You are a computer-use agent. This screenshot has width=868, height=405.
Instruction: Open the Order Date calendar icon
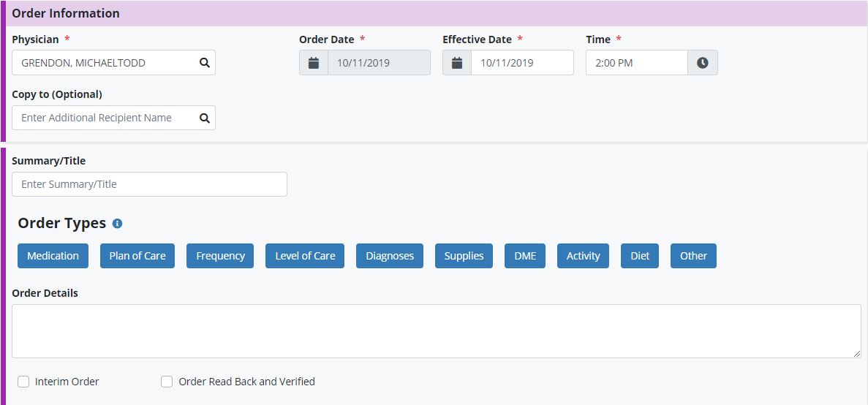(314, 63)
